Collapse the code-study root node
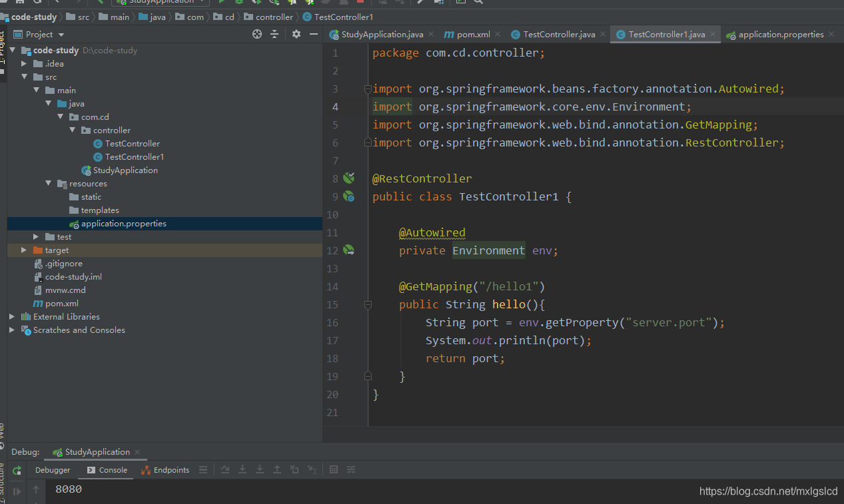 pos(13,51)
